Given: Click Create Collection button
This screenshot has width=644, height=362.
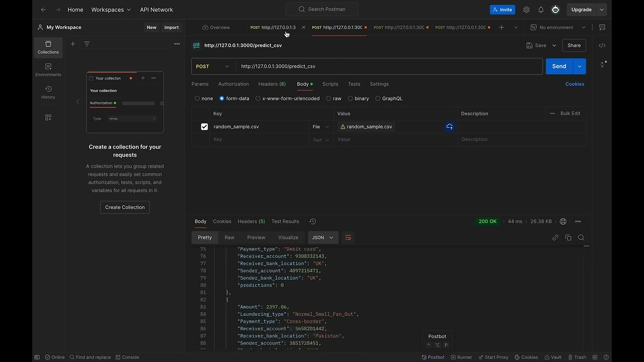Looking at the screenshot, I should [125, 207].
